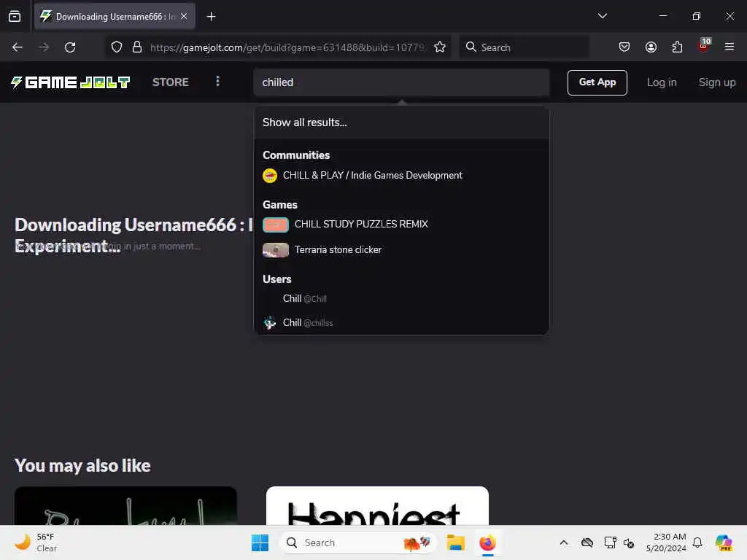Click the Windows taskbar Search box

point(358,542)
